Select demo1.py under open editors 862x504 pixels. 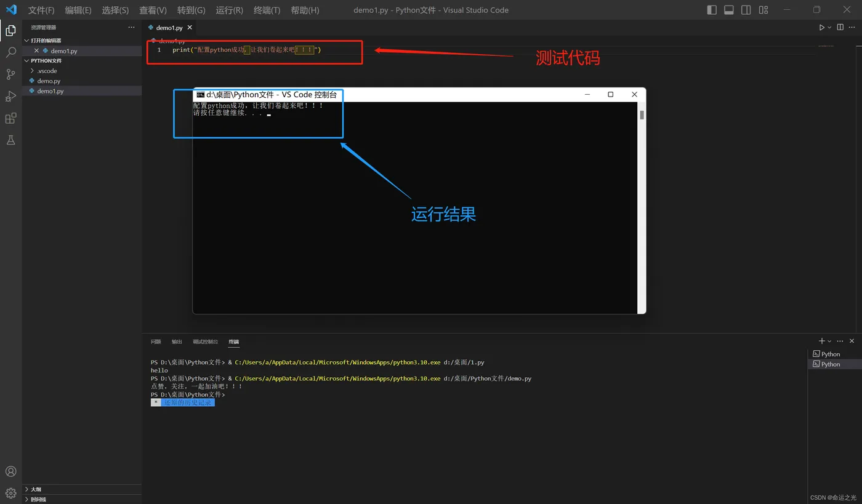point(64,51)
